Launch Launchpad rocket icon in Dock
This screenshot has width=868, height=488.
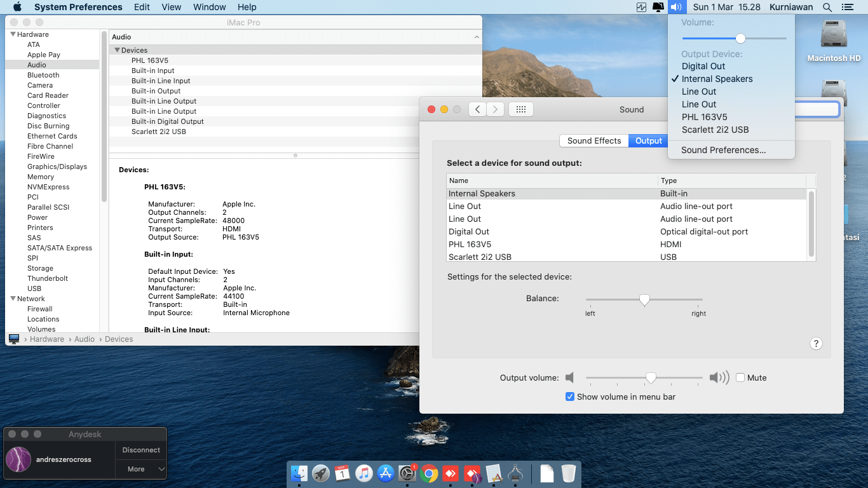tap(321, 473)
